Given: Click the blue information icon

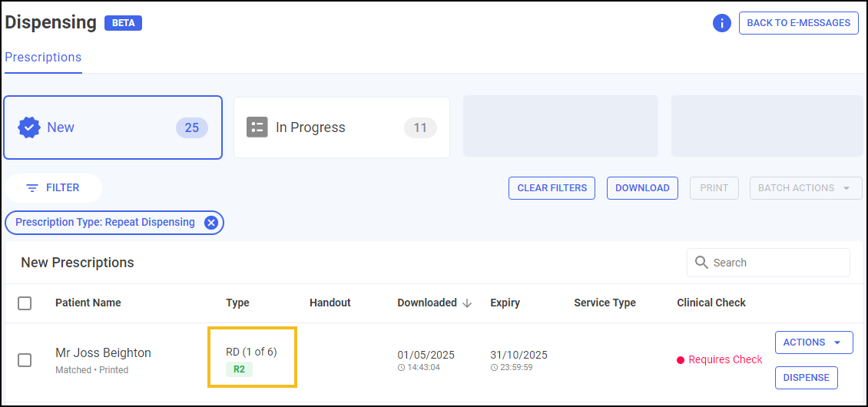Looking at the screenshot, I should (721, 23).
